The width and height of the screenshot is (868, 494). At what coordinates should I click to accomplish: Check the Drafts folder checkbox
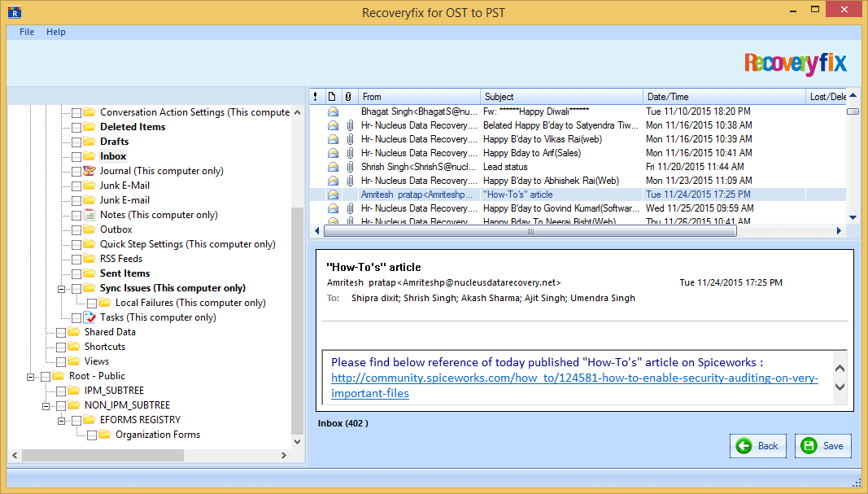tap(76, 142)
